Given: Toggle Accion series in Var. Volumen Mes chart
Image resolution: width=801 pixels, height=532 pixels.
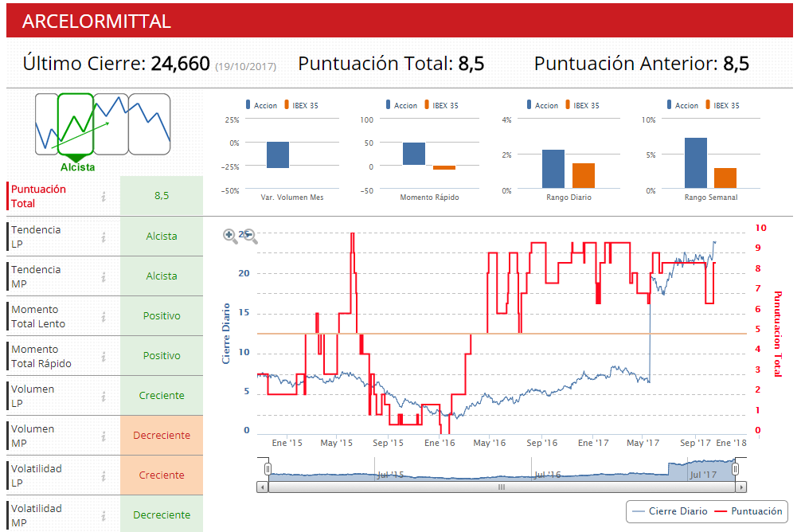Looking at the screenshot, I should tap(261, 105).
